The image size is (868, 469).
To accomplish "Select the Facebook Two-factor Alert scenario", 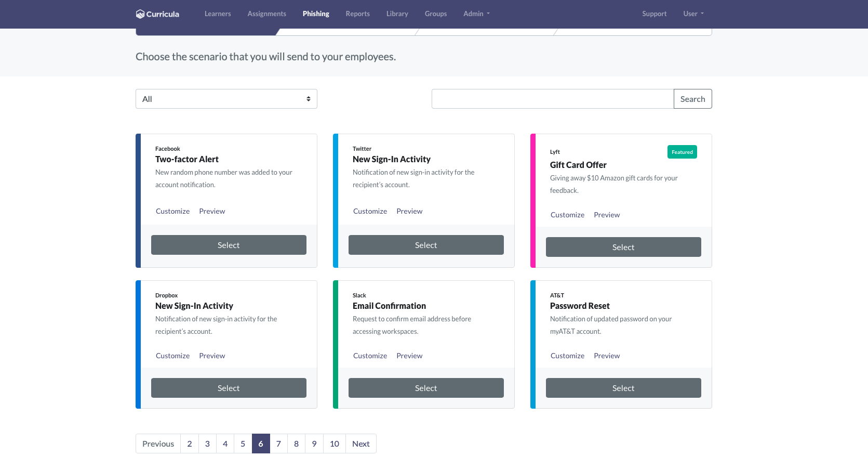I will 229,245.
